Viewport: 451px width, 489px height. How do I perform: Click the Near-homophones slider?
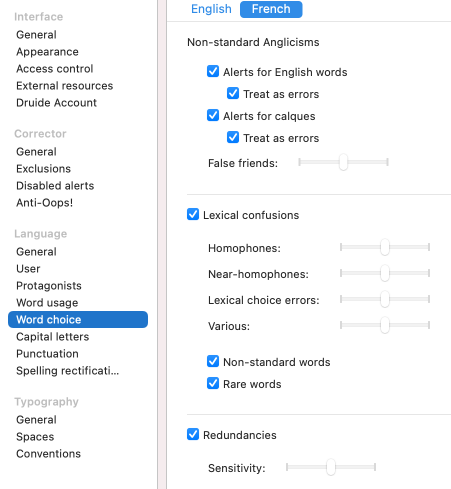[385, 273]
